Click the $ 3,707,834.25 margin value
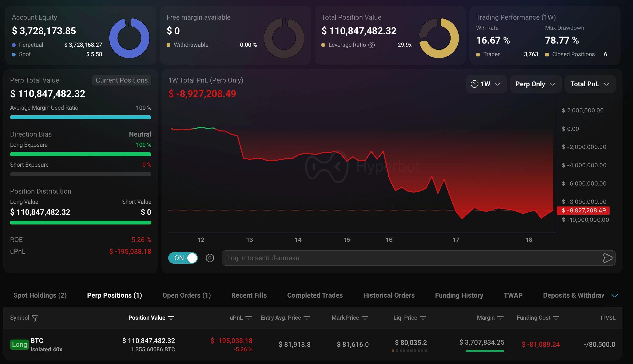Screen dimensions: 633x364 click(482, 342)
